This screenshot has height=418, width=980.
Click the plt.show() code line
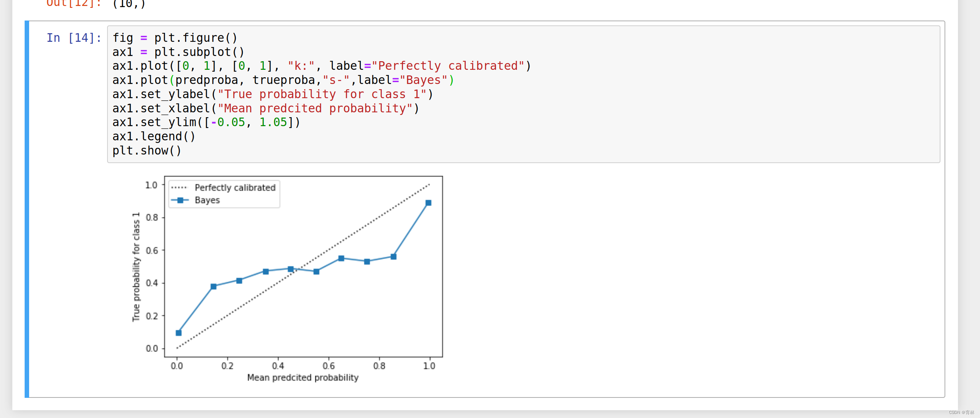pyautogui.click(x=146, y=151)
